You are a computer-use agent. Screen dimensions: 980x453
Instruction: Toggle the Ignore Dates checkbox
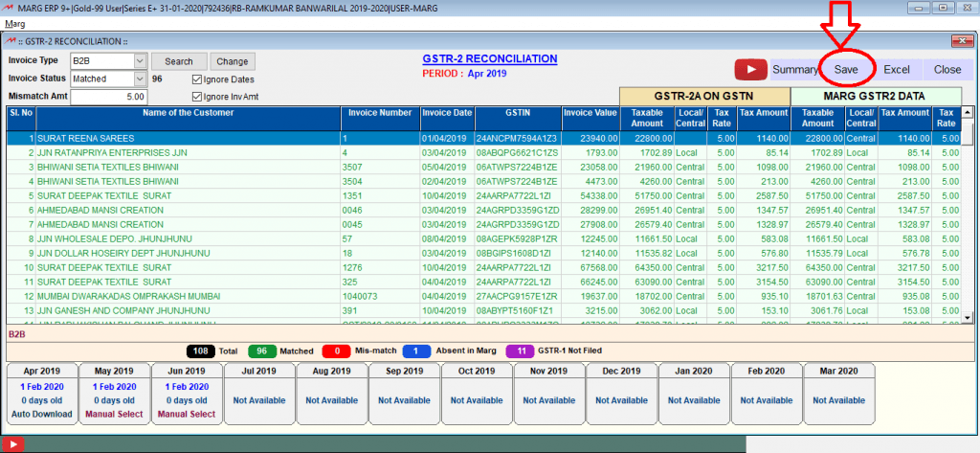coord(197,79)
